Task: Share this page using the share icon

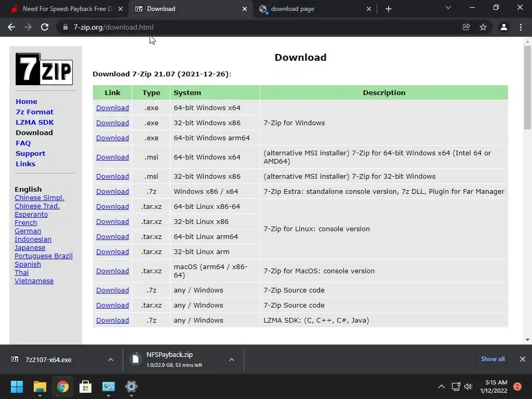Action: point(467,27)
